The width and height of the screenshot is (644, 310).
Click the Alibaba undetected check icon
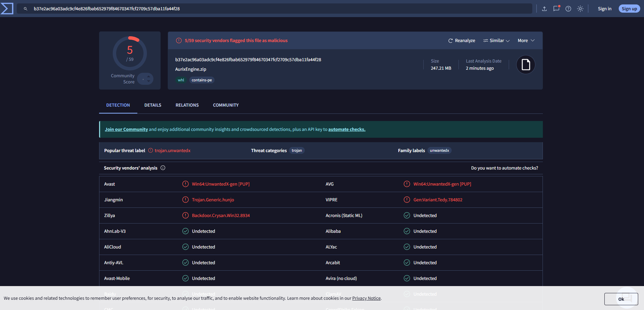(407, 231)
